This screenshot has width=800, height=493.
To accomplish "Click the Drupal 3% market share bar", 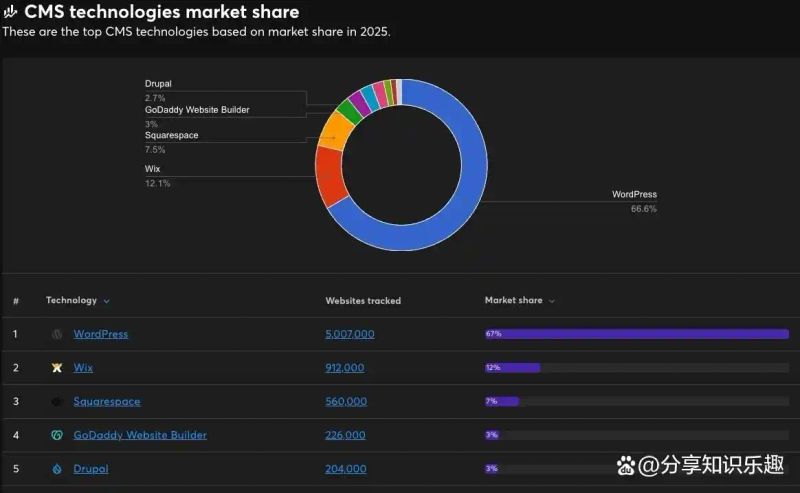I will 492,469.
